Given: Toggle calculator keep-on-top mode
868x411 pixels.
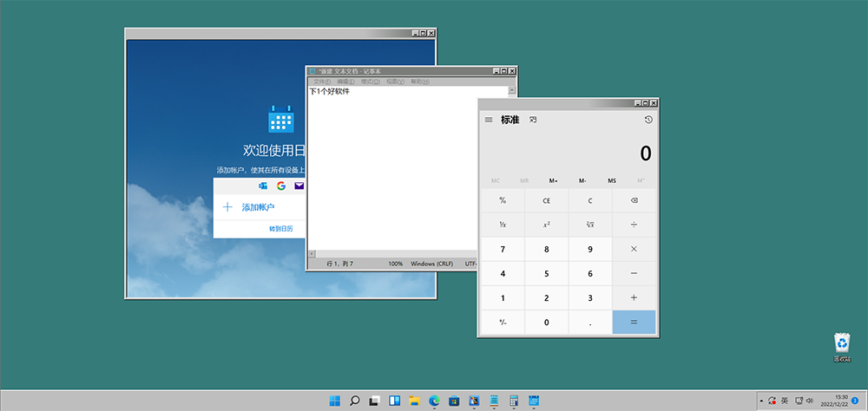Looking at the screenshot, I should tap(533, 120).
